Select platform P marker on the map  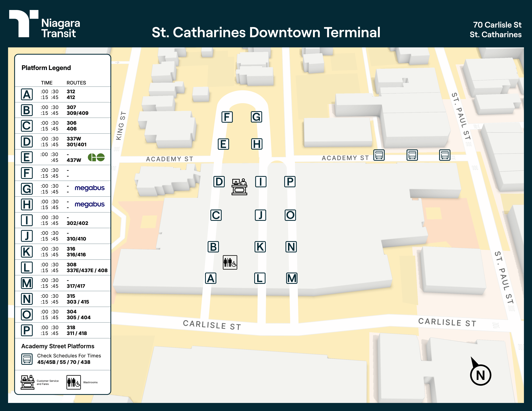290,182
